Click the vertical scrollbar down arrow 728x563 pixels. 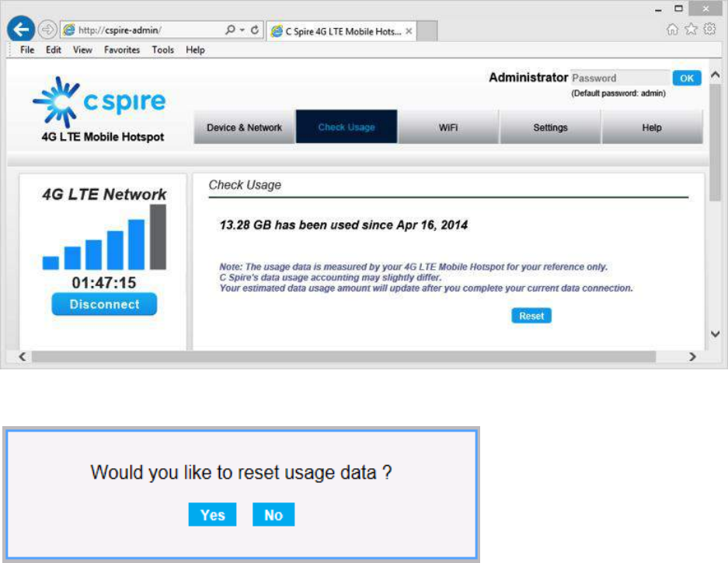click(x=716, y=334)
